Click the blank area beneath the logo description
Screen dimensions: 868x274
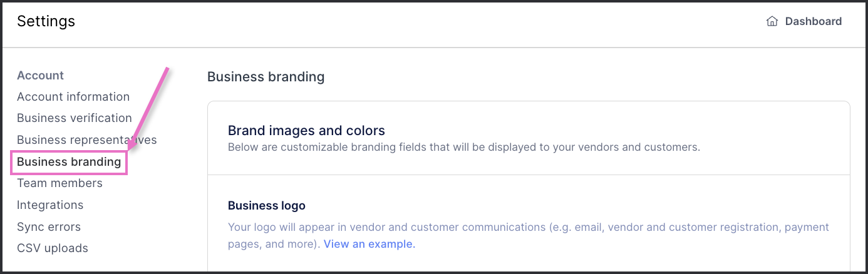click(x=527, y=263)
